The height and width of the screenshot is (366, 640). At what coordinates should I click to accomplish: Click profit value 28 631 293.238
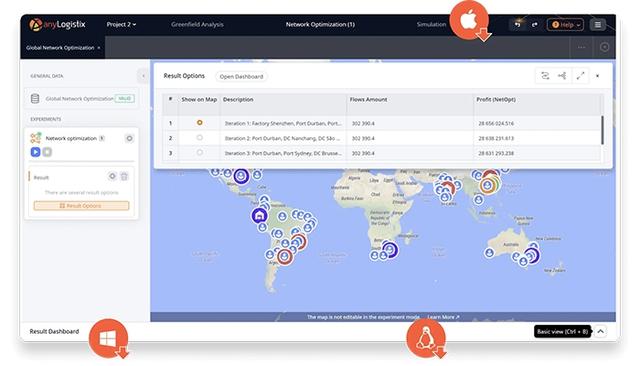point(496,153)
